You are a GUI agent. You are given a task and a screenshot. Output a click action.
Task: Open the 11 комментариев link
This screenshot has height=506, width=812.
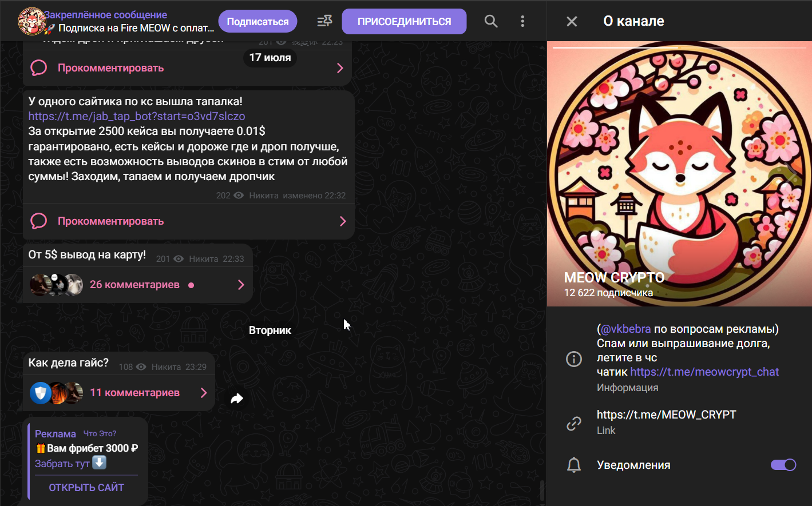pos(134,393)
